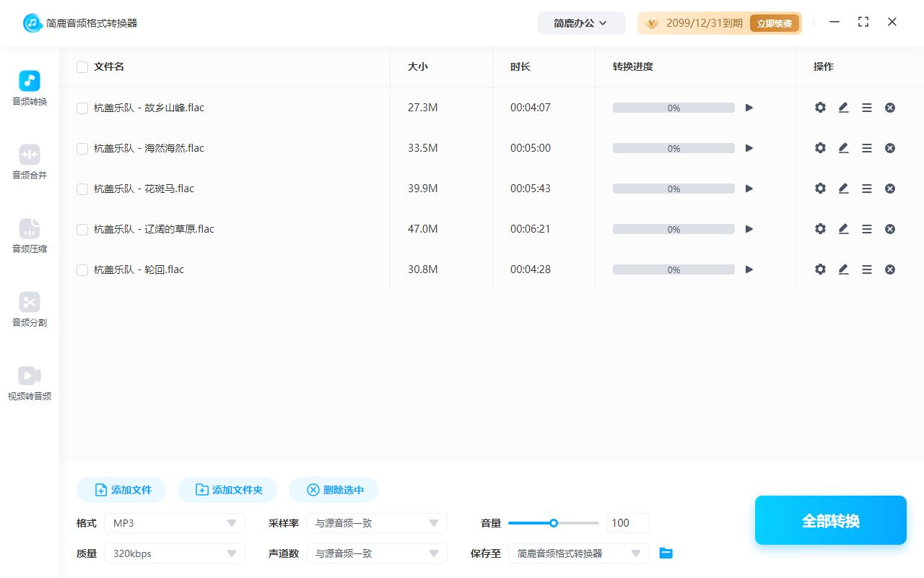Open 视频转音频 in the sidebar

point(29,383)
